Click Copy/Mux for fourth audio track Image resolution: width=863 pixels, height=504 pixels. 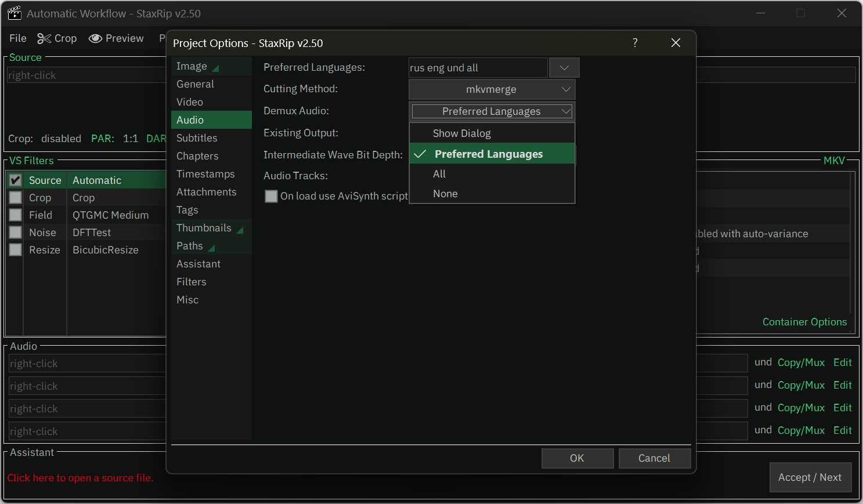[x=801, y=430]
